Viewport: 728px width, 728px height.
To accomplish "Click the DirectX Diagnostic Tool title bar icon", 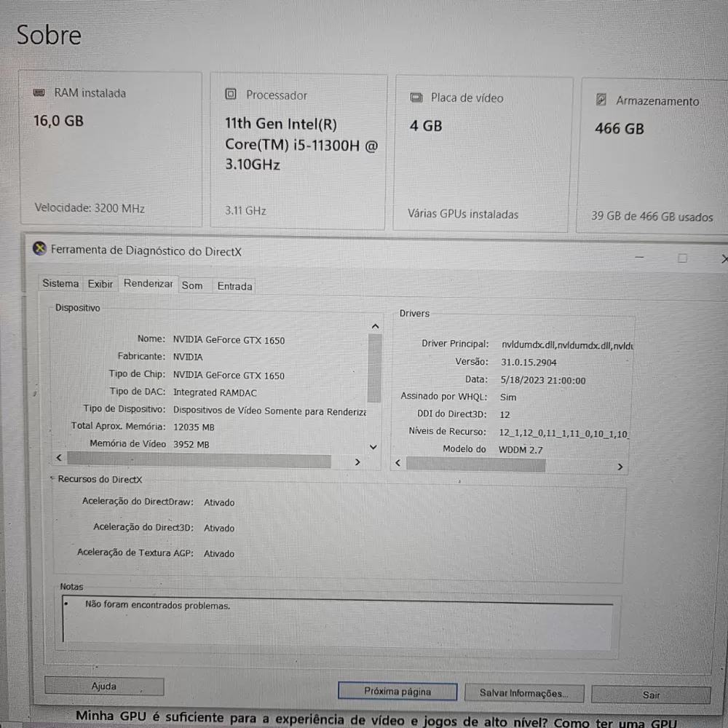I will [x=40, y=250].
